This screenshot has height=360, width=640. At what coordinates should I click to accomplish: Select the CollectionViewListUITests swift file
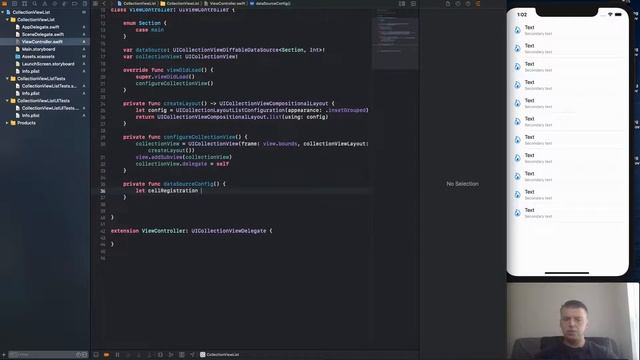(50, 108)
